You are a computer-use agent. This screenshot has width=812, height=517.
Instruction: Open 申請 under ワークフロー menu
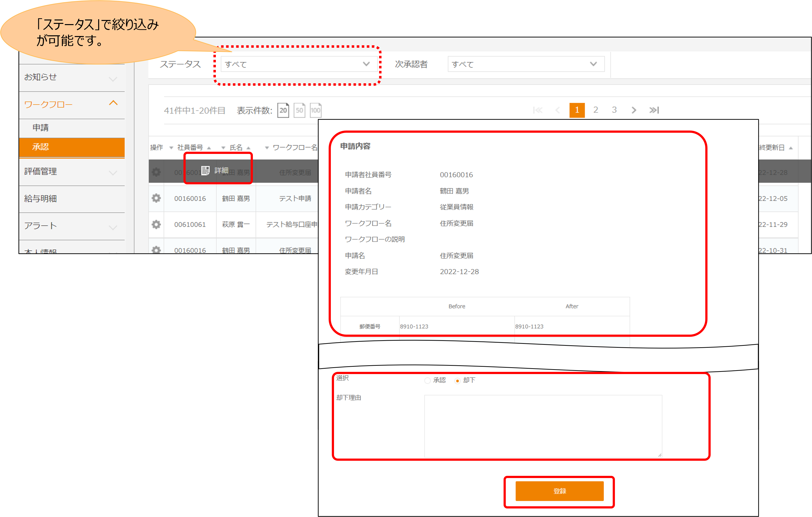click(x=41, y=128)
